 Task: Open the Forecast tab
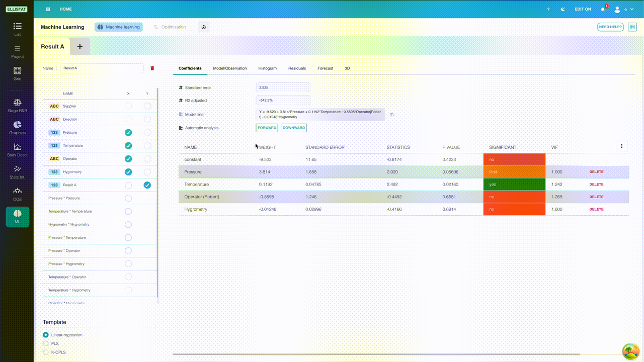pyautogui.click(x=325, y=68)
